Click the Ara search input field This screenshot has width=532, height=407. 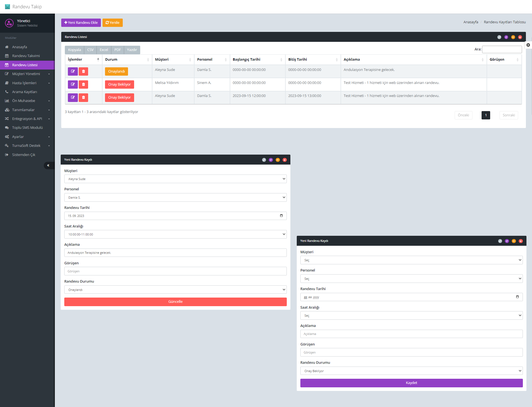(502, 49)
